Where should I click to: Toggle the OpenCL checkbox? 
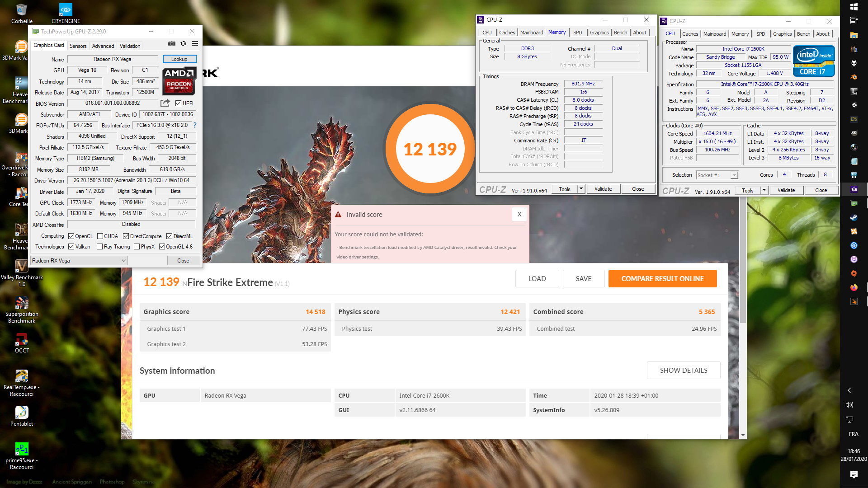click(71, 236)
